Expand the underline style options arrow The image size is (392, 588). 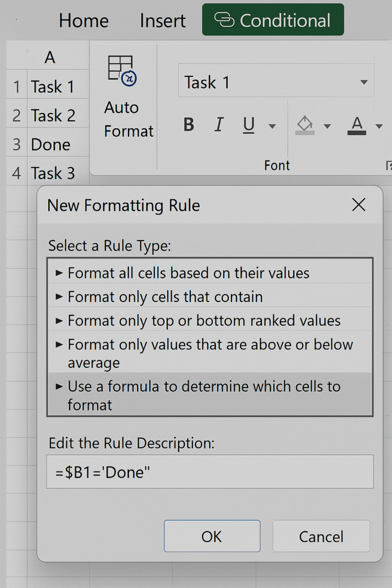[272, 126]
